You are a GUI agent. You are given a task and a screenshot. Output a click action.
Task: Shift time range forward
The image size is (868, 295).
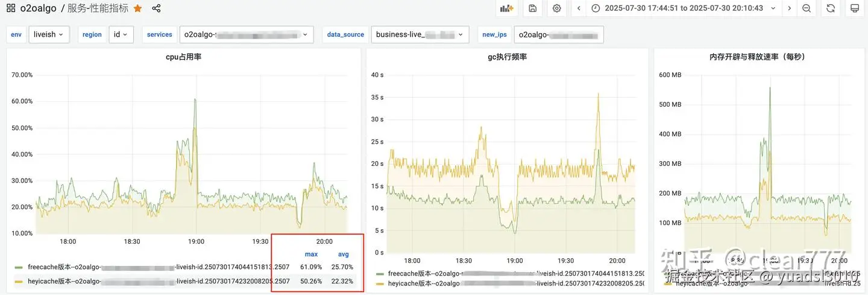pos(790,8)
